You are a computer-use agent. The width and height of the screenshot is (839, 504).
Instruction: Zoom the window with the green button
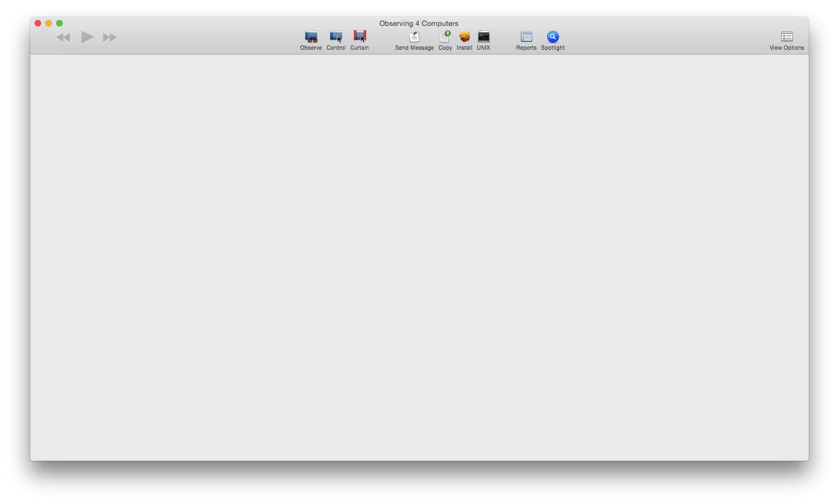coord(59,23)
